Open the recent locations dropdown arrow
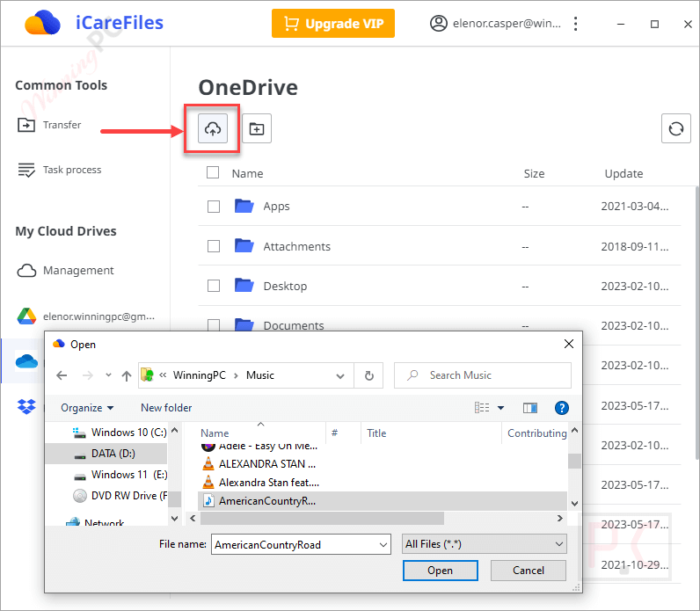700x611 pixels. tap(108, 375)
